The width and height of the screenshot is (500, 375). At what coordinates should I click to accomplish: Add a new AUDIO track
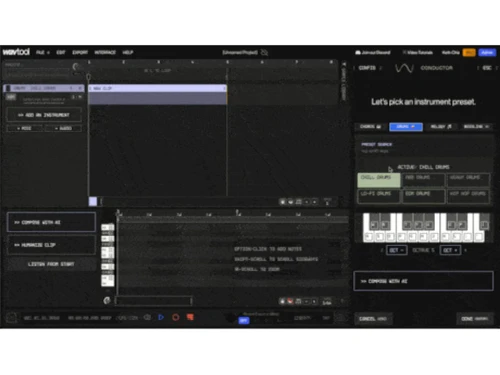pyautogui.click(x=63, y=128)
